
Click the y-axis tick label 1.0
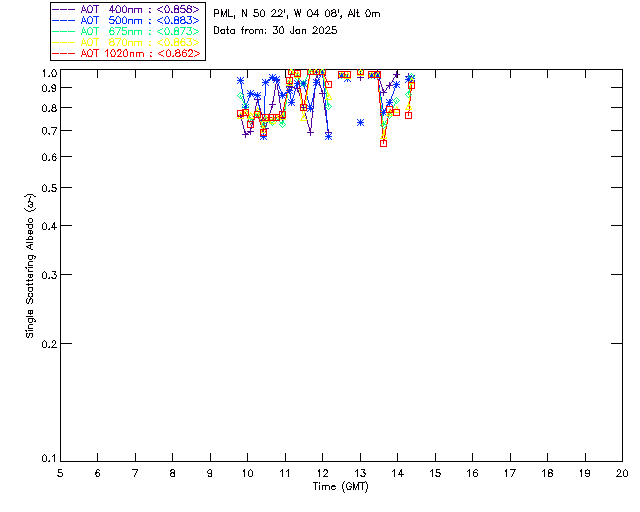[x=46, y=74]
